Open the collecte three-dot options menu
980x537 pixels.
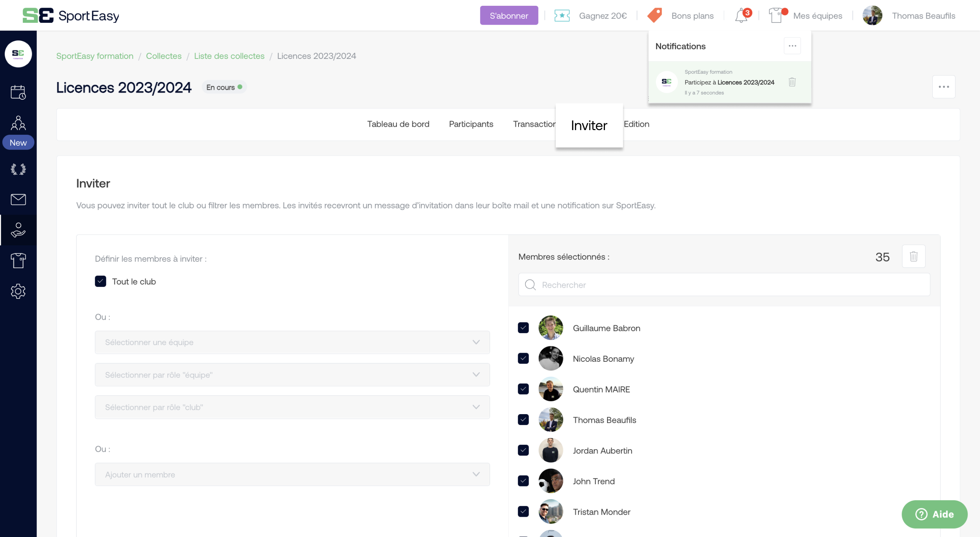pos(944,87)
